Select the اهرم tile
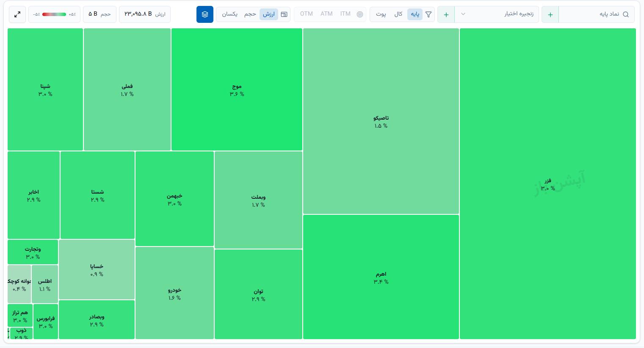Viewport: 644px width, 348px height. [x=381, y=277]
